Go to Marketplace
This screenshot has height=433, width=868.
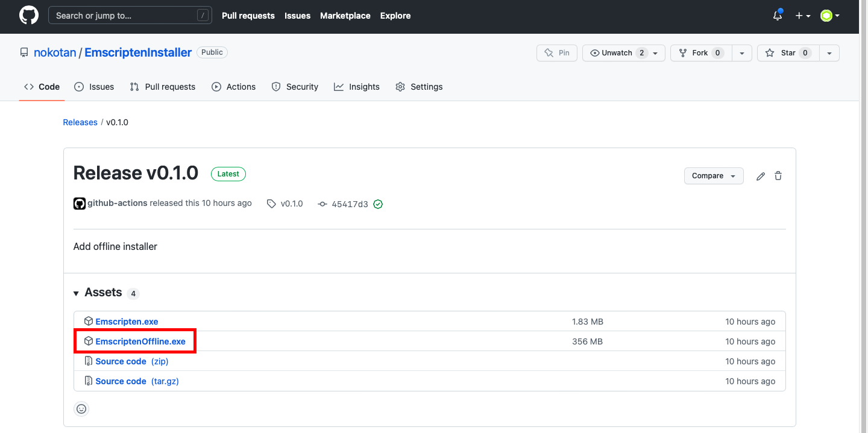pos(345,16)
